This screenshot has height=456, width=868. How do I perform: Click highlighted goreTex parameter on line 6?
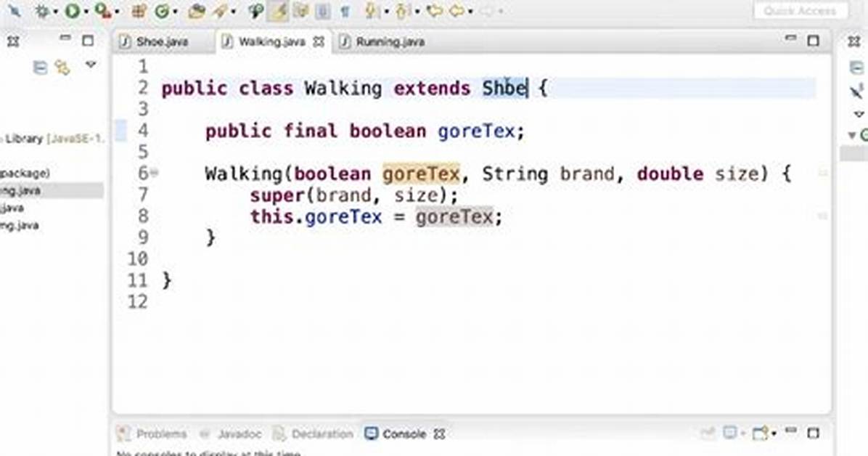421,174
